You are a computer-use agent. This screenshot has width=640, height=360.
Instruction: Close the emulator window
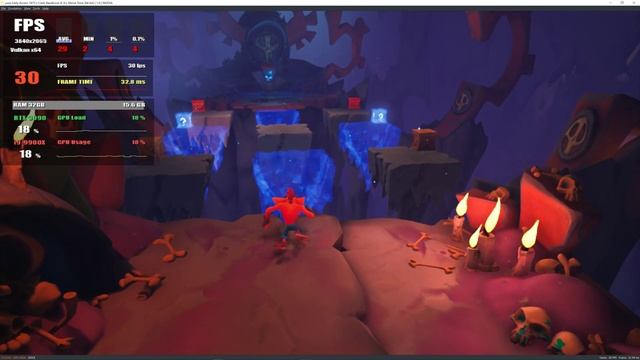633,2
